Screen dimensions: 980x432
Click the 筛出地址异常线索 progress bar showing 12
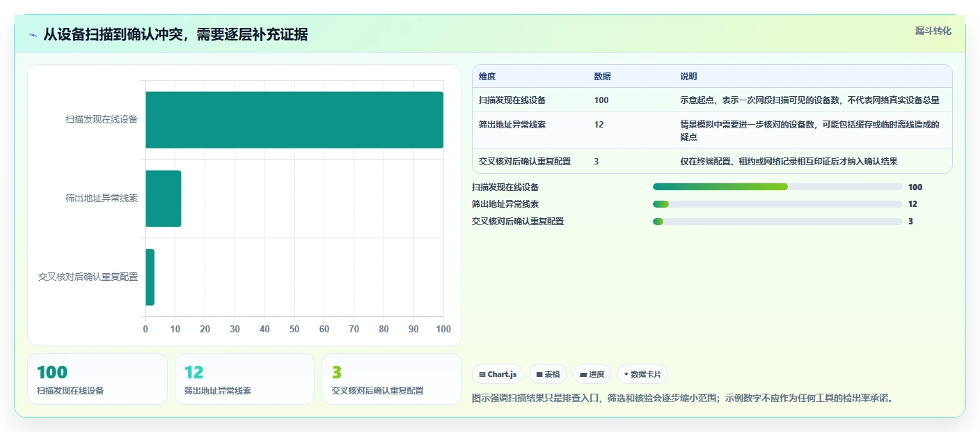[x=777, y=204]
